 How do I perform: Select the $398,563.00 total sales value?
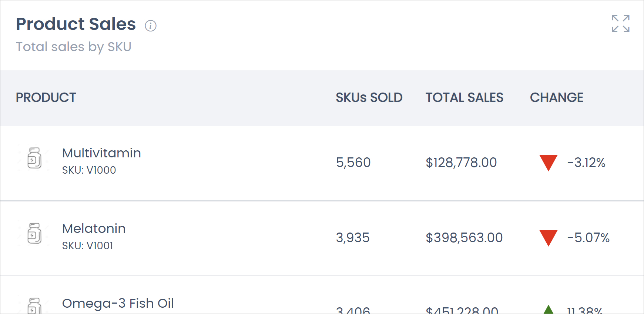[464, 238]
